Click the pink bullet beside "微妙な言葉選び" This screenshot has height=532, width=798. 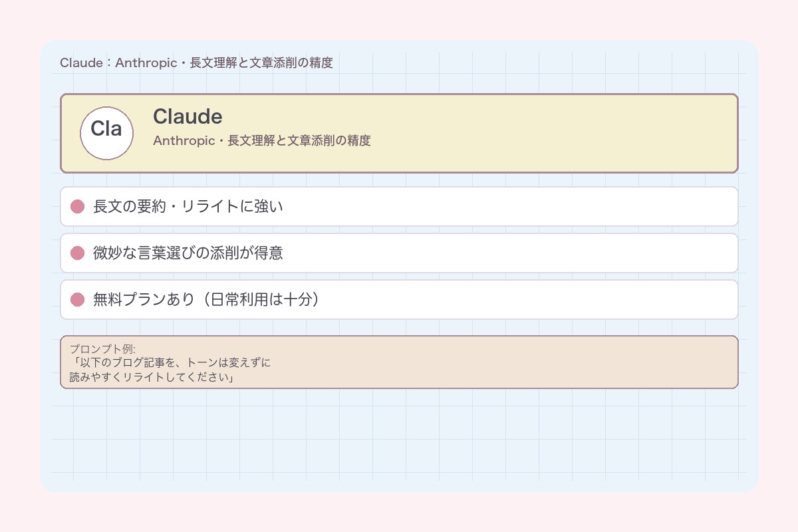(77, 253)
